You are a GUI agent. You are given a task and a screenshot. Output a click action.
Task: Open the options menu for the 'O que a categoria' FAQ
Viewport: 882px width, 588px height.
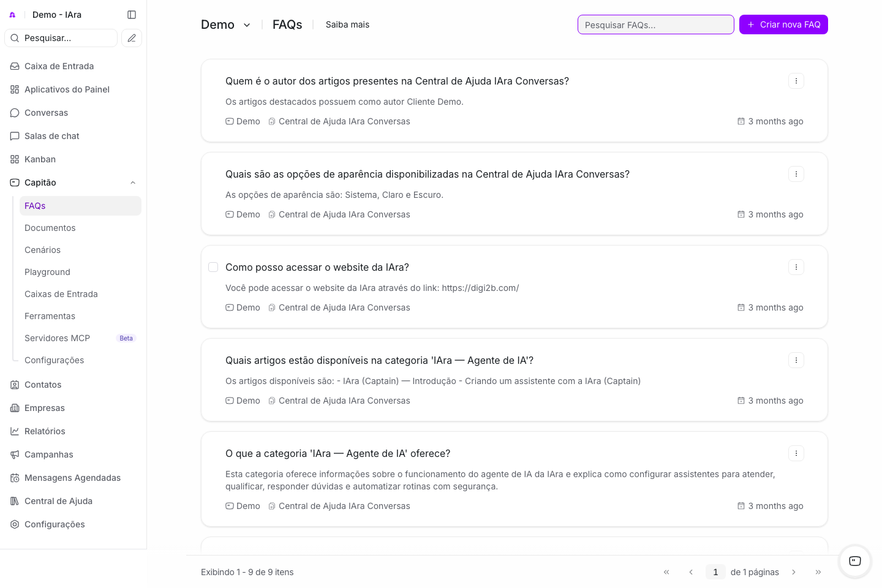click(x=796, y=453)
